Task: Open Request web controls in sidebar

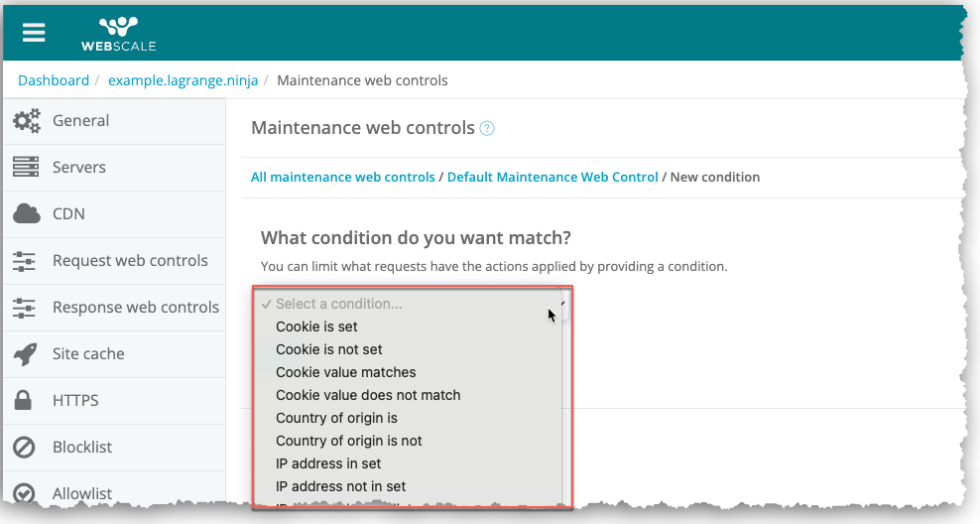Action: [x=130, y=261]
